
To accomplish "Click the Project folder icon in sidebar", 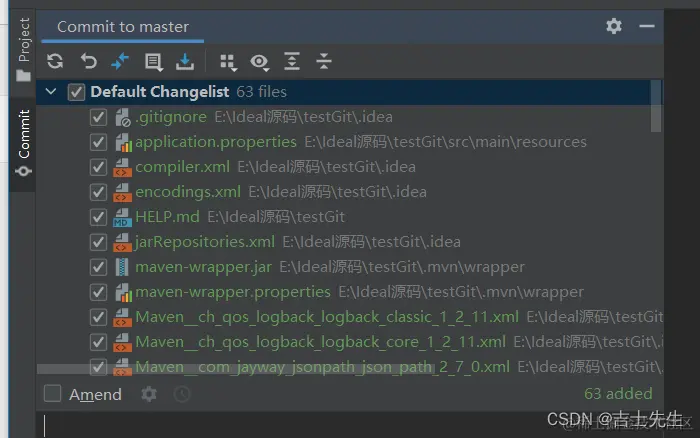I will (23, 75).
